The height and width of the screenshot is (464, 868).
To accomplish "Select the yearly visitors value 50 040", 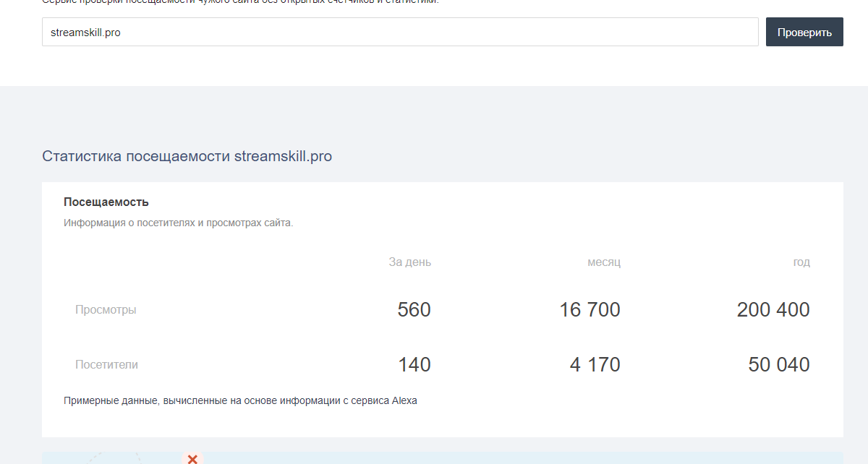I will [779, 365].
